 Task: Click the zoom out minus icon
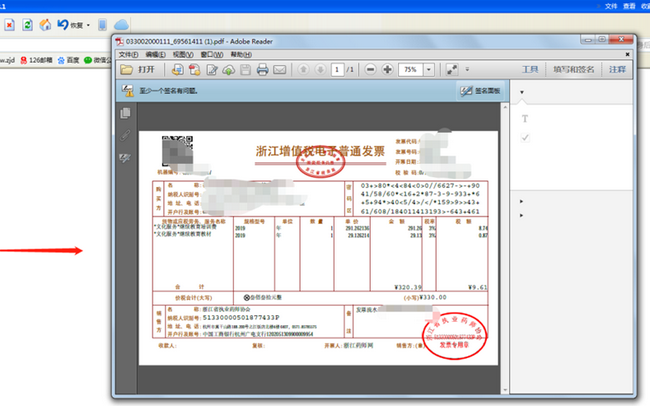tap(370, 70)
